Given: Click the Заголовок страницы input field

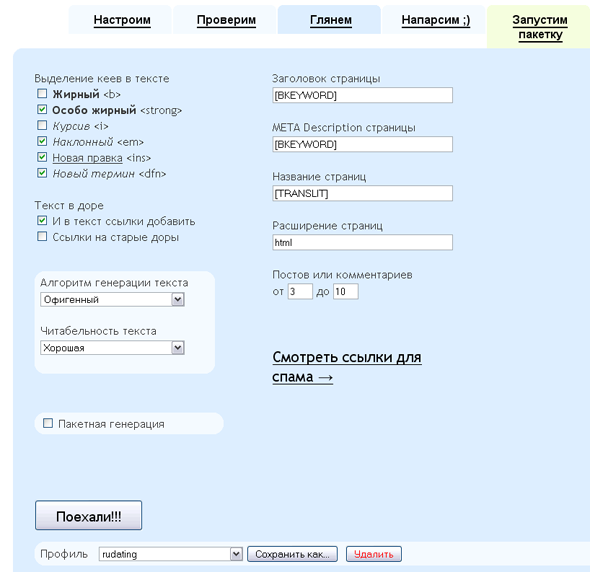Looking at the screenshot, I should point(362,95).
